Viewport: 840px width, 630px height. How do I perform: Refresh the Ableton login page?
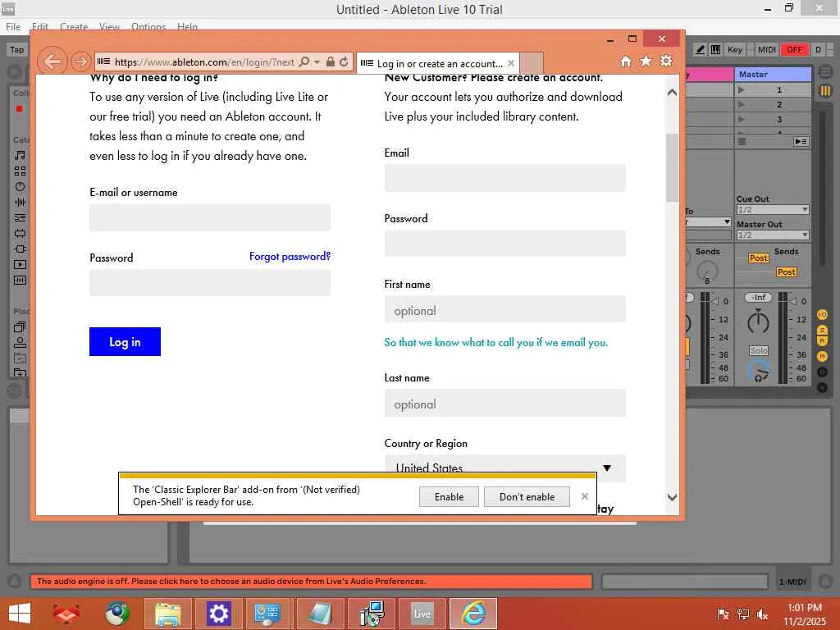[344, 62]
